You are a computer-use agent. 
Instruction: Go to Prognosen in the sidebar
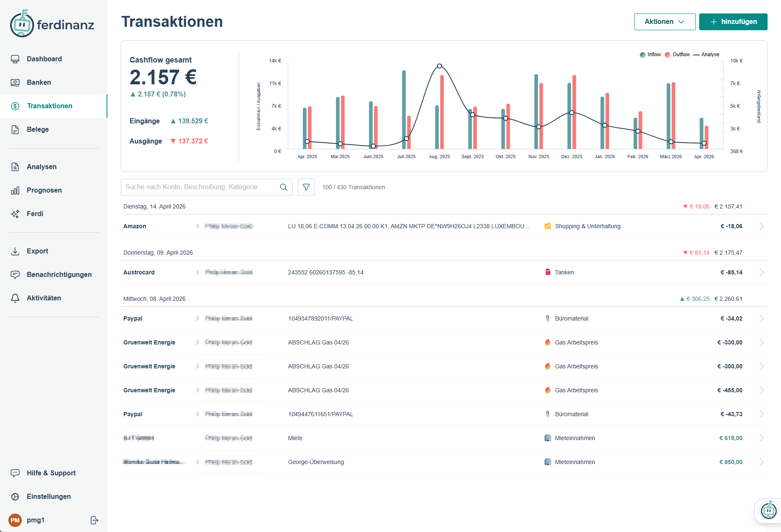tap(44, 190)
